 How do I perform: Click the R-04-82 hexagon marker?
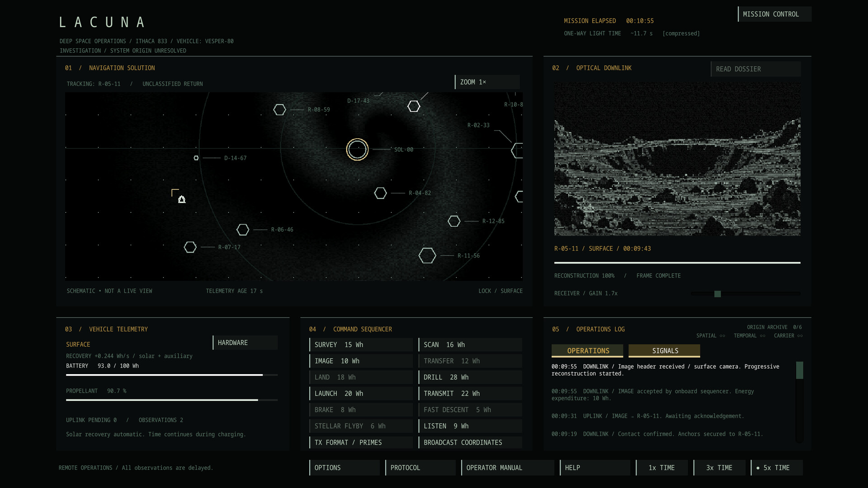(x=380, y=193)
